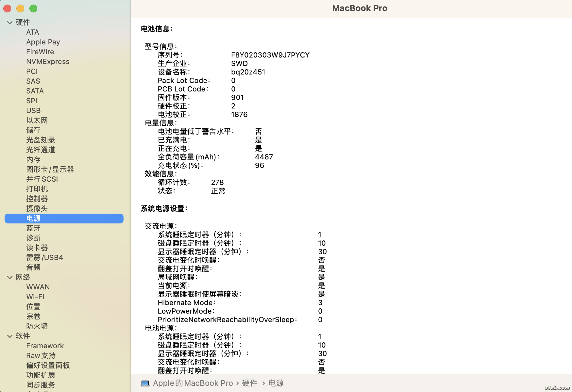Click the battery serial number value

[270, 55]
